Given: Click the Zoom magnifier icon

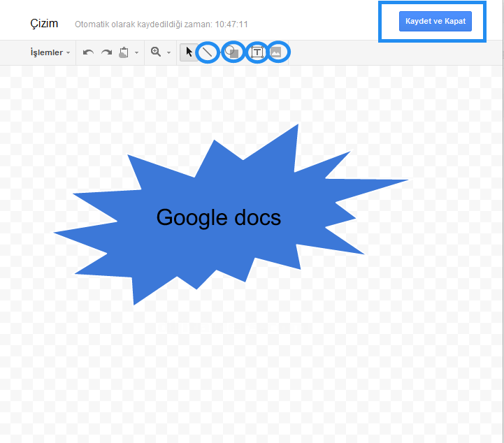Looking at the screenshot, I should [156, 52].
